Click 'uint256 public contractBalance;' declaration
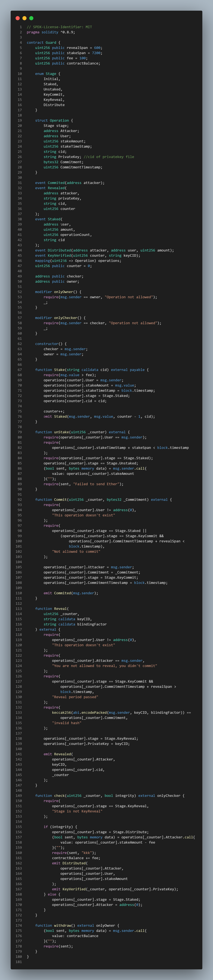Image resolution: width=213 pixels, height=980 pixels. [68, 64]
